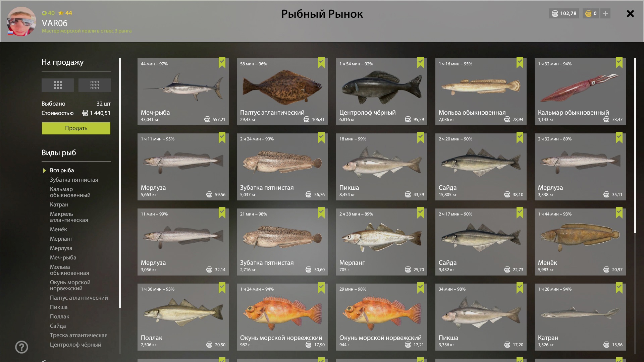
Task: Uncheck the Меч-рыба selection bookmark
Action: [222, 63]
